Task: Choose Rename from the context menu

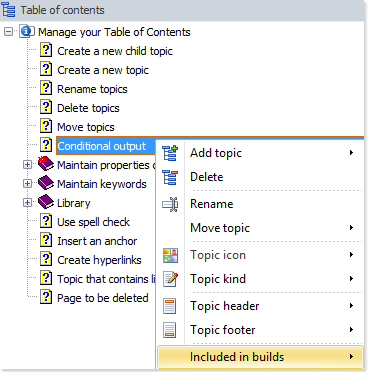Action: click(x=260, y=204)
